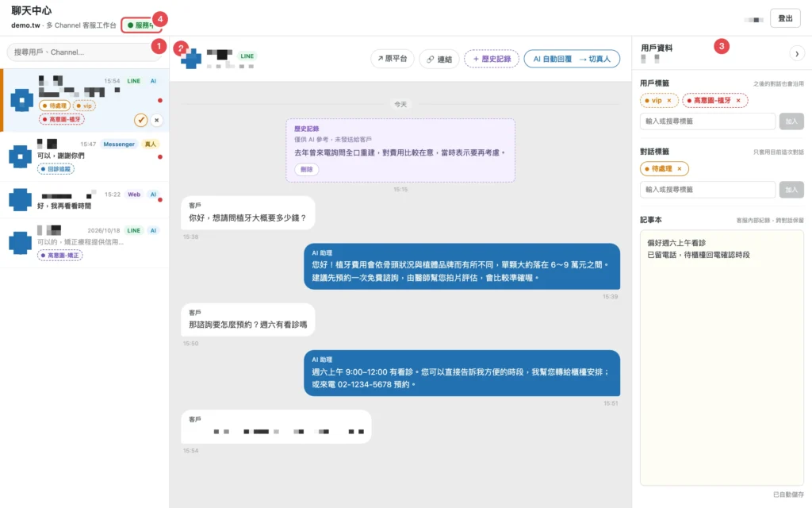Open the 2026/10/18 LINE conversation
Viewport: 812px width, 508px height.
tap(84, 243)
